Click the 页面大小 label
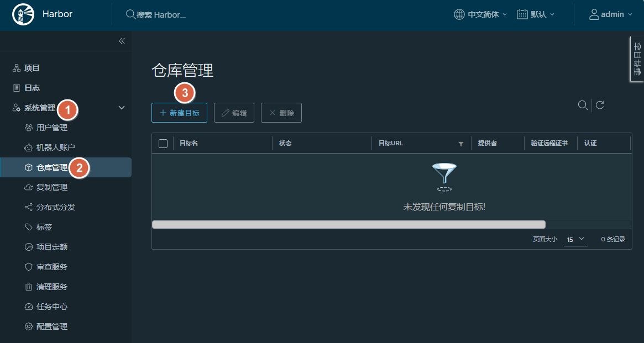The image size is (644, 343). (545, 239)
